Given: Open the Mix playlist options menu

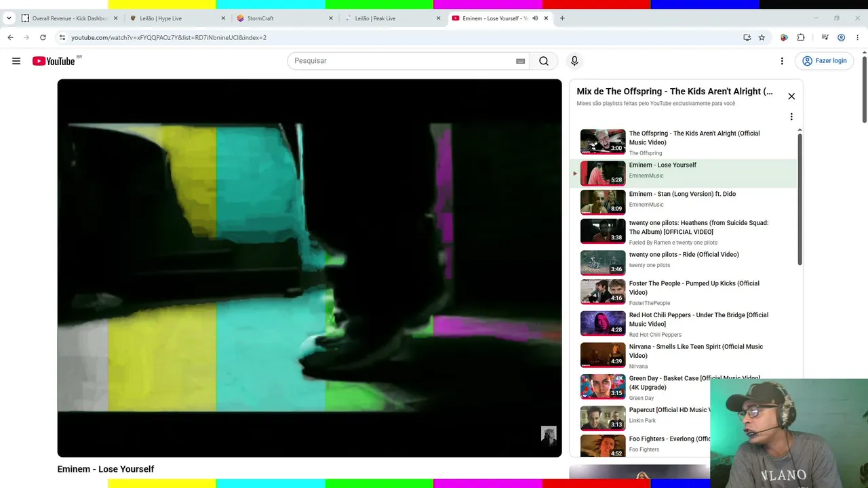Looking at the screenshot, I should [791, 117].
